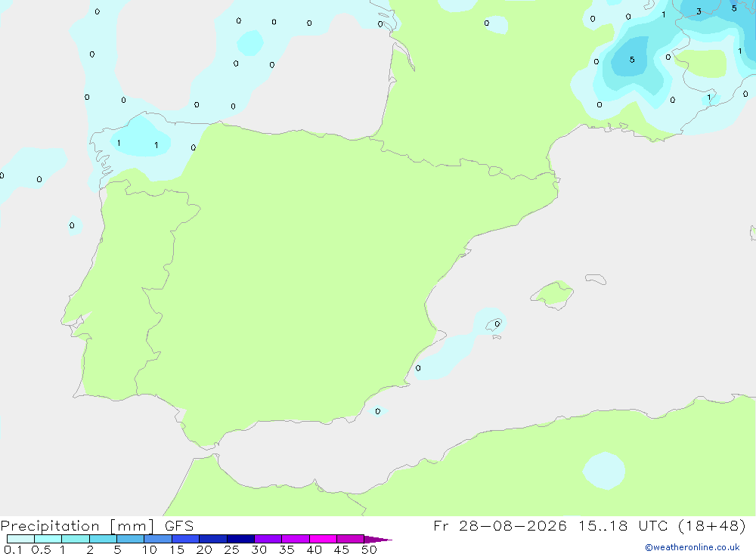Click the 'Precipitation [mm]' title text
The width and height of the screenshot is (756, 554).
77,526
